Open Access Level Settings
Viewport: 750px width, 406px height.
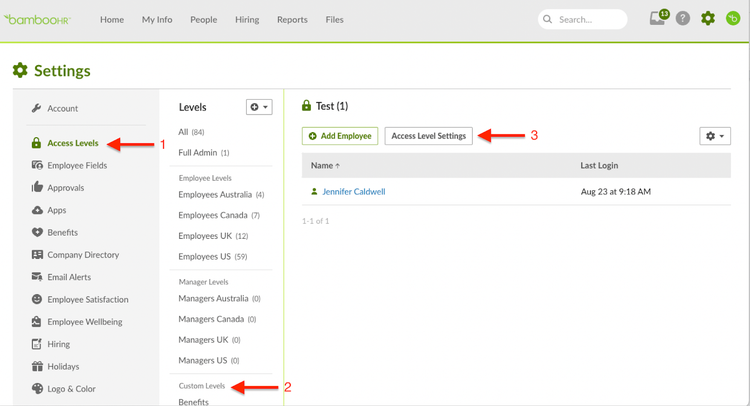pyautogui.click(x=429, y=136)
